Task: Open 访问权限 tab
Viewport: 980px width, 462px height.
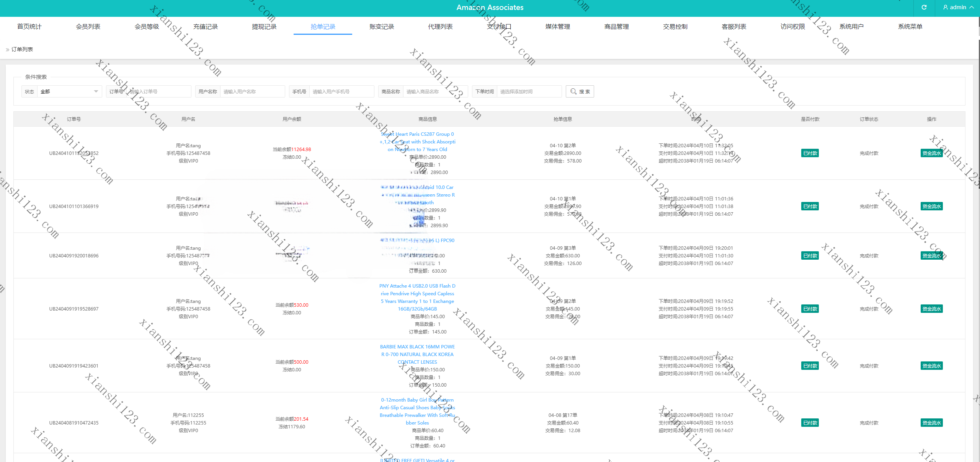Action: (793, 26)
